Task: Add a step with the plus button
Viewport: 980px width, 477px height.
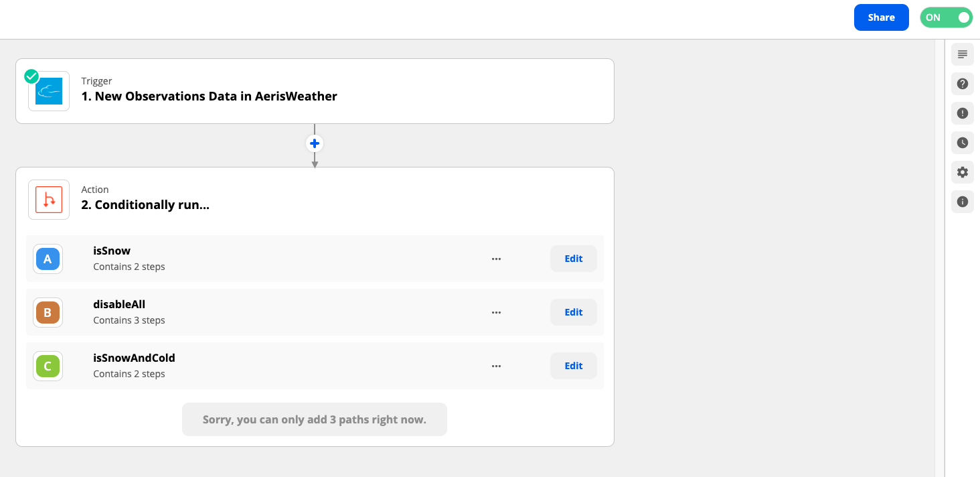Action: tap(315, 143)
